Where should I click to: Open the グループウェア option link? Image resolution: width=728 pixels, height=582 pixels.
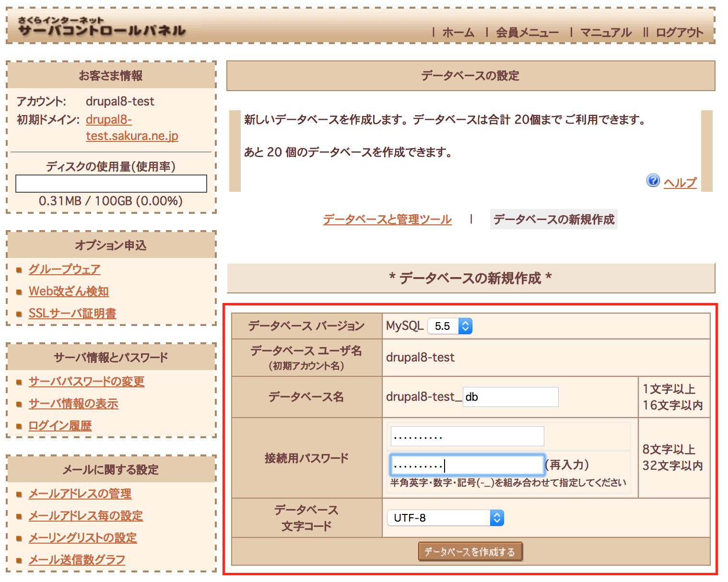pyautogui.click(x=64, y=269)
